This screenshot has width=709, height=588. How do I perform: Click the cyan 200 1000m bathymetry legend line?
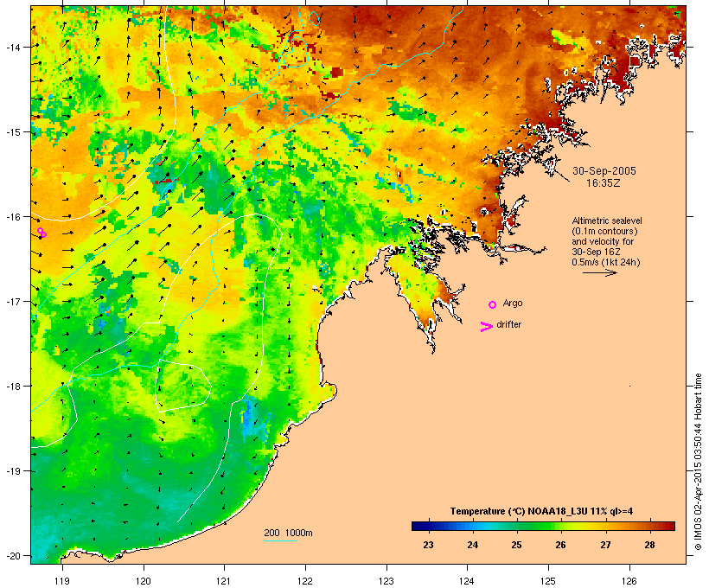281,541
